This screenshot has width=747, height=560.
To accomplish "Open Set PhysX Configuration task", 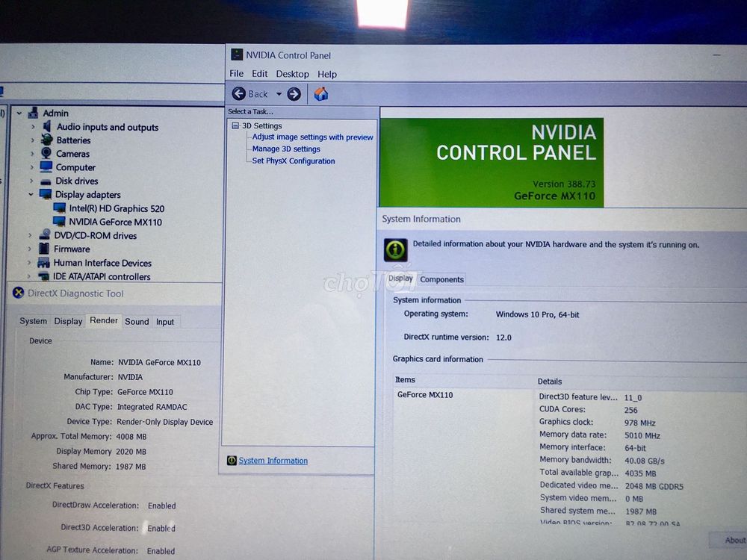I will tap(294, 161).
